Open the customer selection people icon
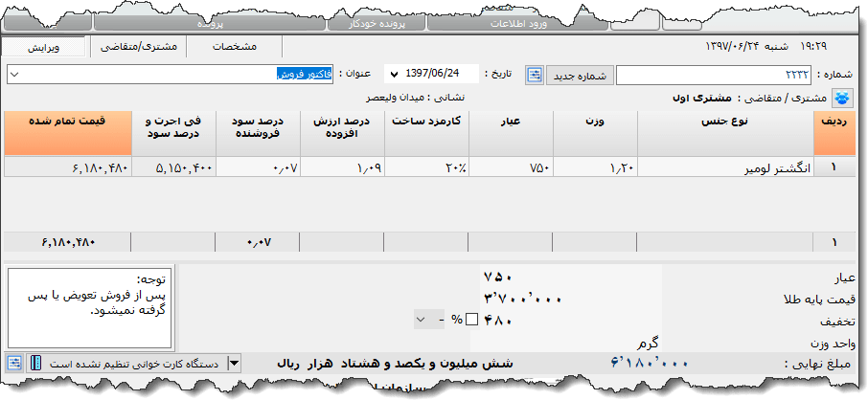 point(842,98)
